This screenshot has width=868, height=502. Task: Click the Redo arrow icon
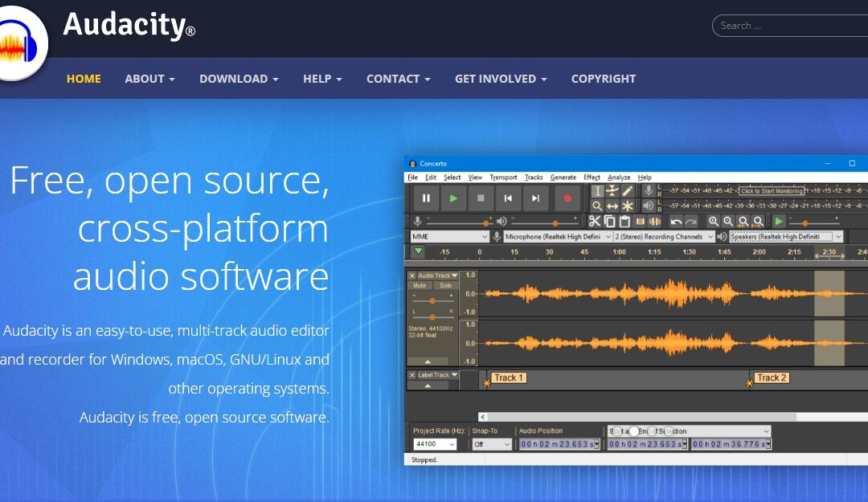point(691,222)
